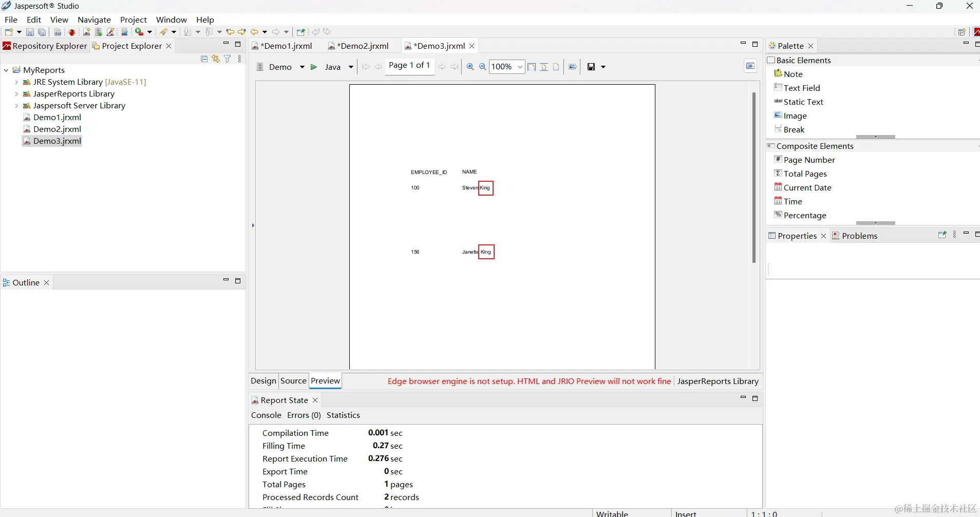980x517 pixels.
Task: Select the Note element in Palette
Action: 788,74
